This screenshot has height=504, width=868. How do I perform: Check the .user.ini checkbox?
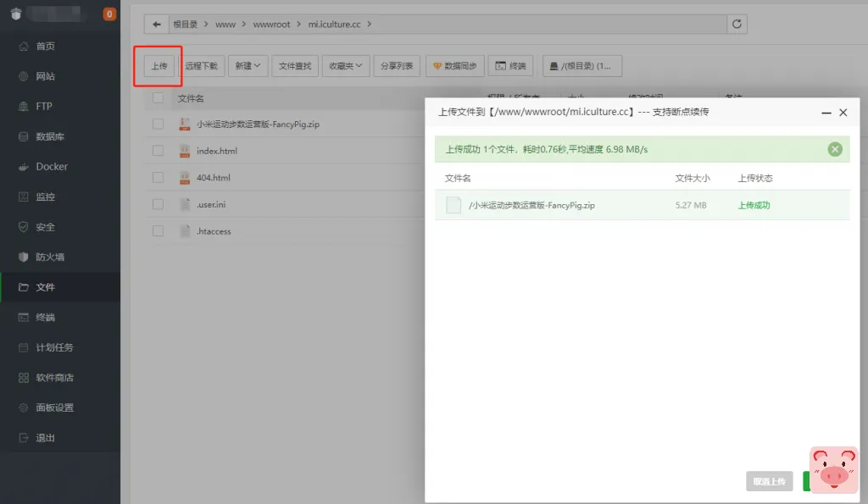click(158, 204)
